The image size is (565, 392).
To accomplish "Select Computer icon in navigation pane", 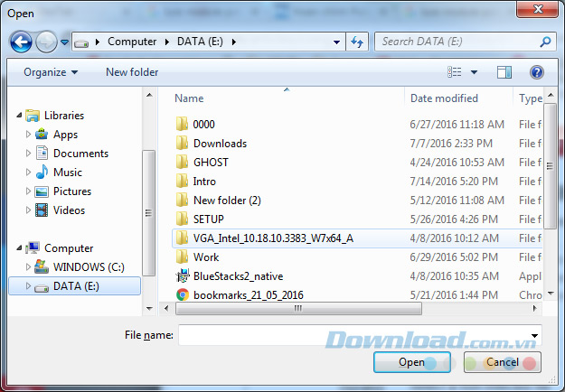I will [33, 248].
